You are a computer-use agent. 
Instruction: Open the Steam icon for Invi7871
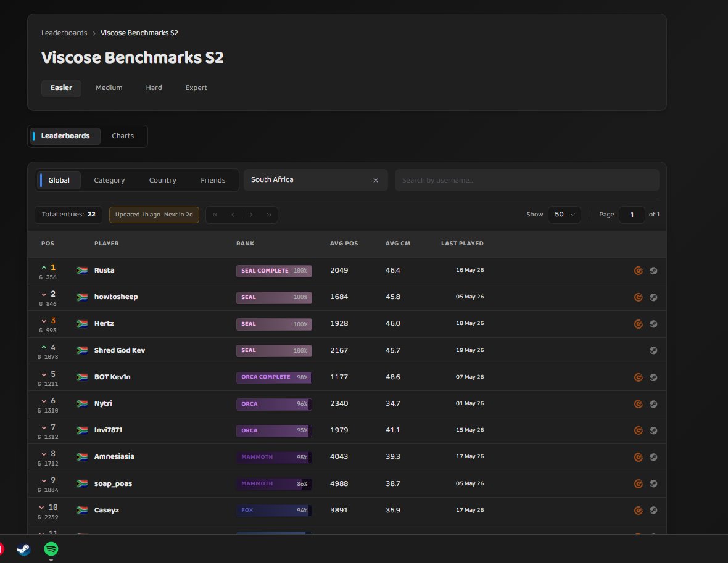click(653, 430)
